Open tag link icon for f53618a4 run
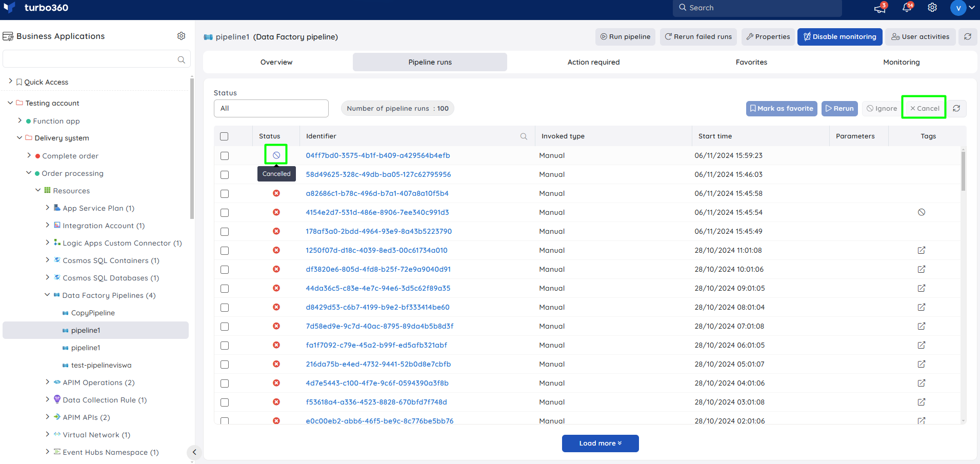This screenshot has height=464, width=980. click(922, 402)
